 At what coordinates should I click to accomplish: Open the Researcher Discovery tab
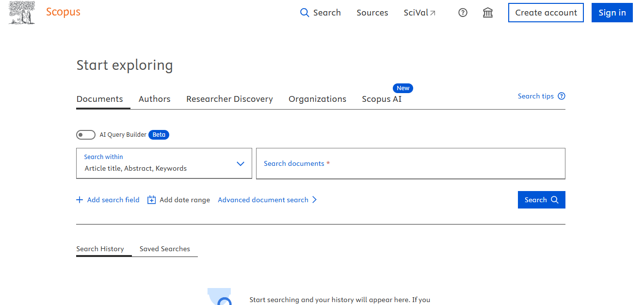[229, 99]
